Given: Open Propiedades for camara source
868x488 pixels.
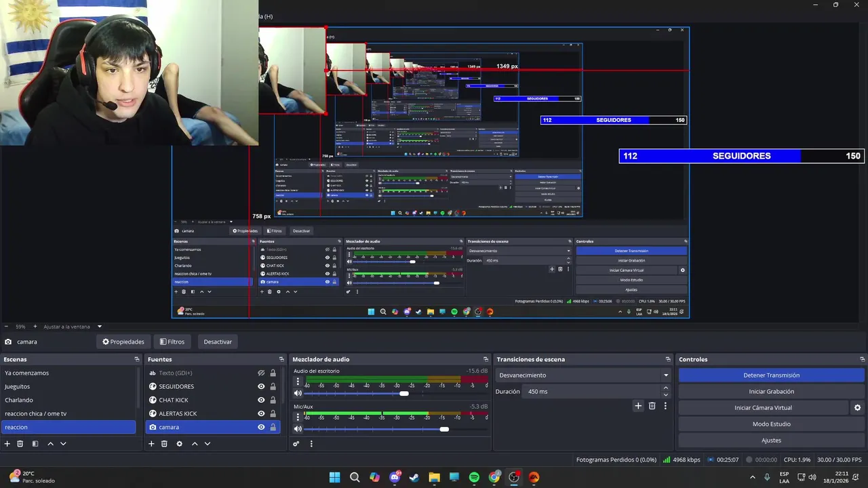Looking at the screenshot, I should (123, 342).
